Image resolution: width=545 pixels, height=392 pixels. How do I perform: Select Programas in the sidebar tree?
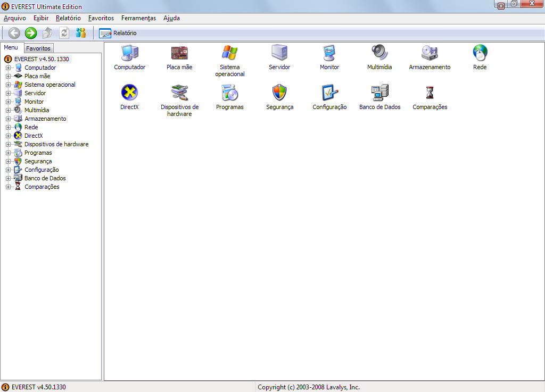38,153
